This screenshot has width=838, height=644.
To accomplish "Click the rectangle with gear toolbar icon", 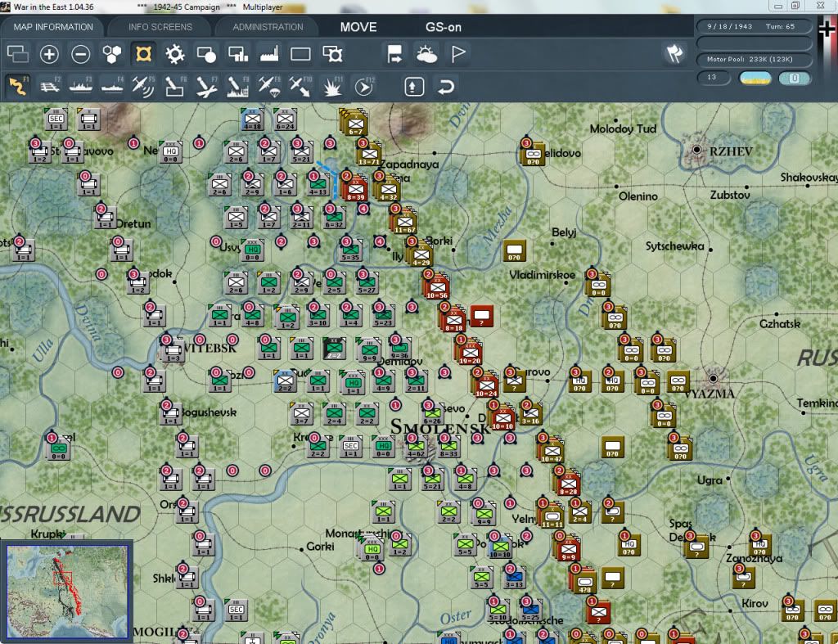I will pos(332,54).
